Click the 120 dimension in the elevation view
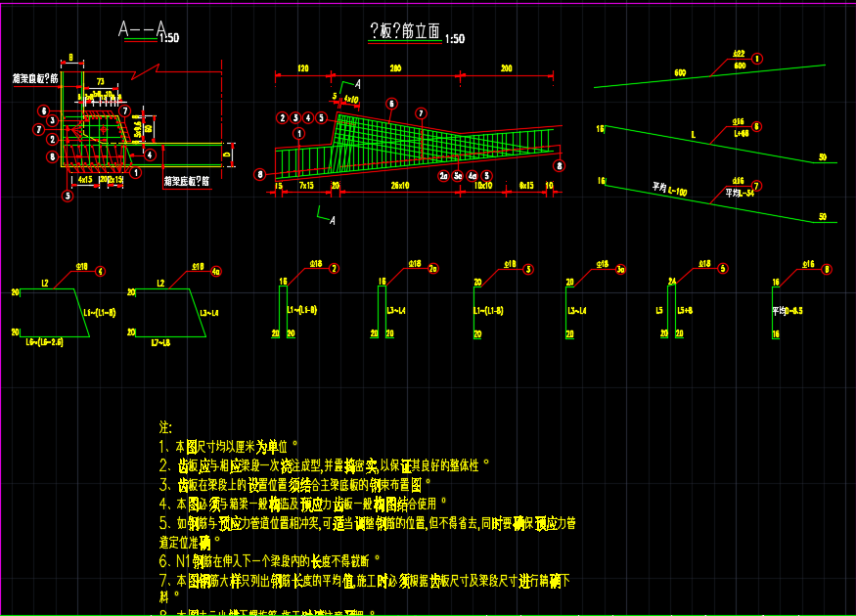The image size is (856, 616). (303, 68)
